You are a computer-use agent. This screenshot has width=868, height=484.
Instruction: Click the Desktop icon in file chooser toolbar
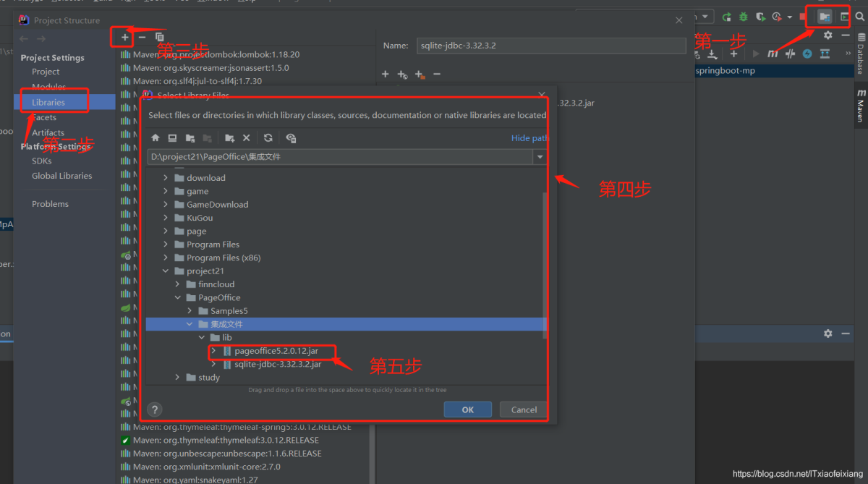[172, 137]
